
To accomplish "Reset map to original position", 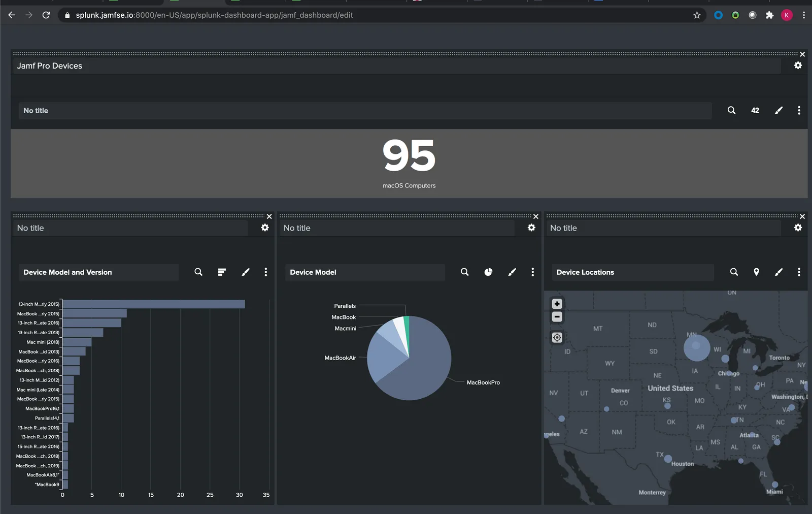I will pos(557,338).
